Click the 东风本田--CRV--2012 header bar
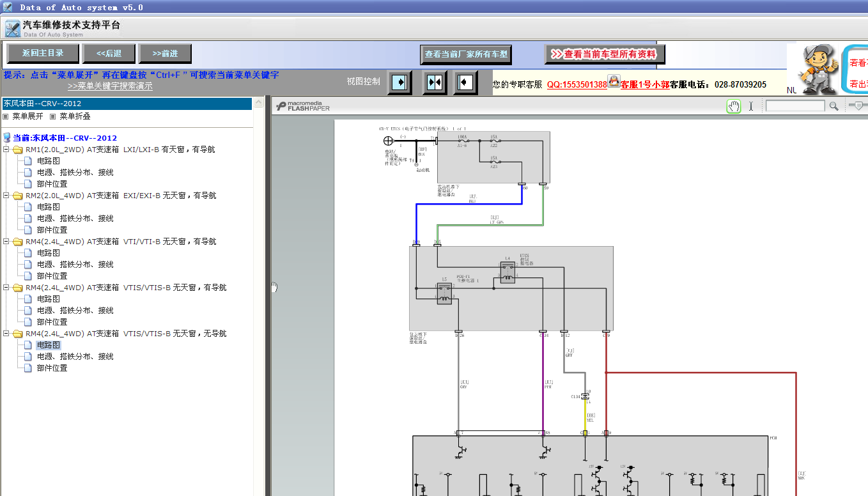 pyautogui.click(x=127, y=104)
